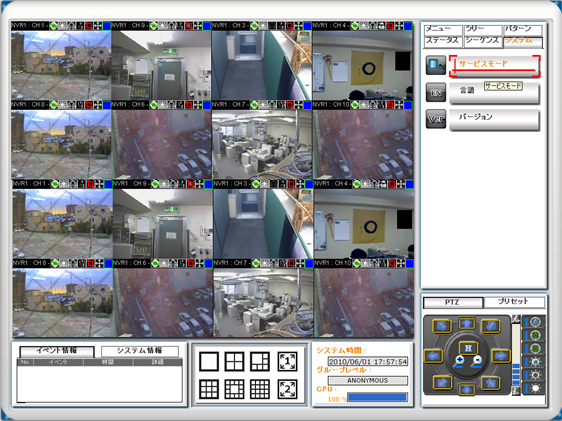Zoom in with the plus magnifier icon
The height and width of the screenshot is (421, 562).
pyautogui.click(x=459, y=361)
